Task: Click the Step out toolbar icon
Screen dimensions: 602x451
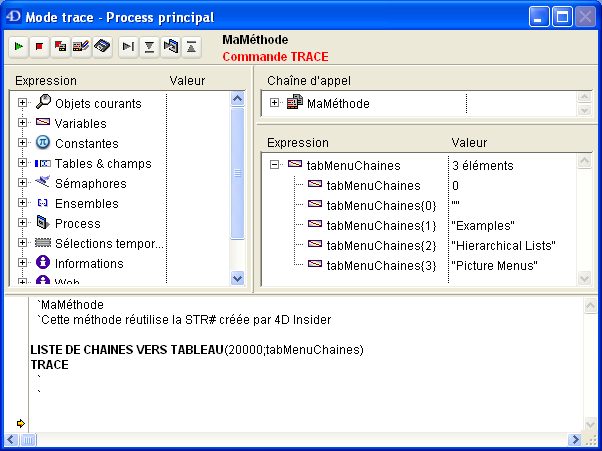Action: click(191, 46)
